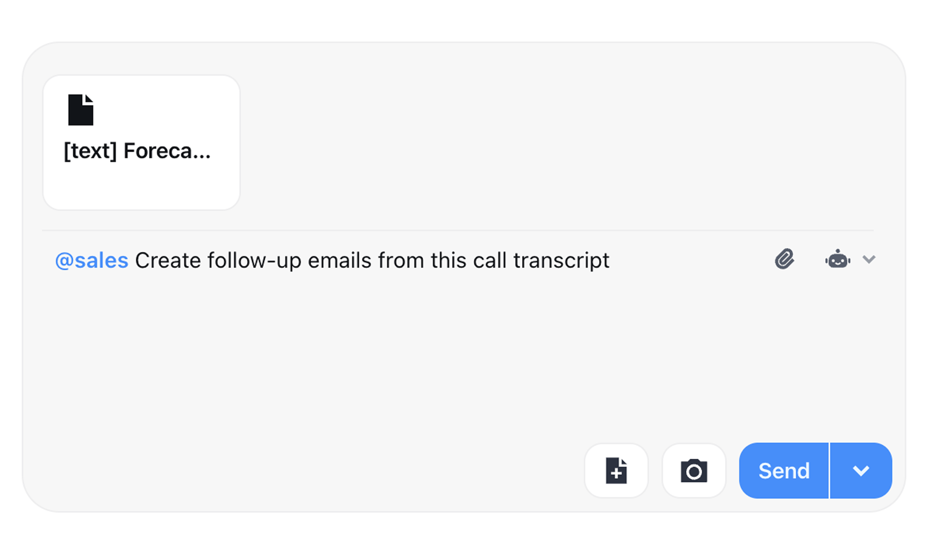The image size is (934, 560).
Task: Expand the chevron beside the robot icon
Action: (x=869, y=259)
